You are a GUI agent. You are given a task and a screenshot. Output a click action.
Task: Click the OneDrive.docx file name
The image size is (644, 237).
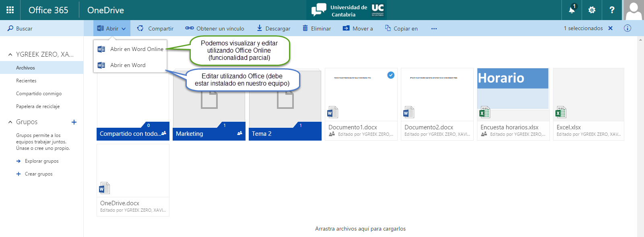pyautogui.click(x=120, y=203)
